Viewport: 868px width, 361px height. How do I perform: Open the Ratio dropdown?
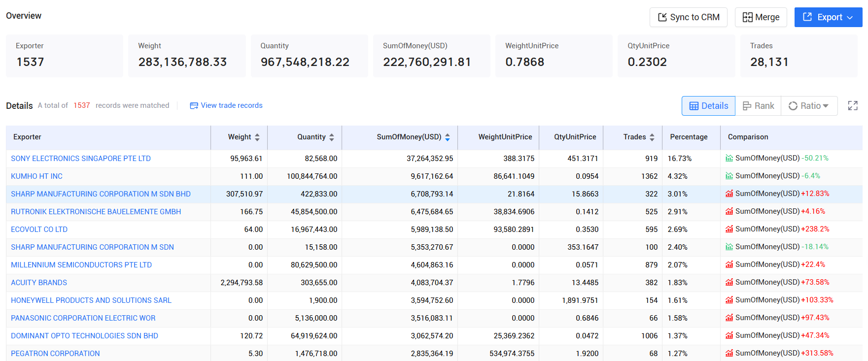coord(809,106)
